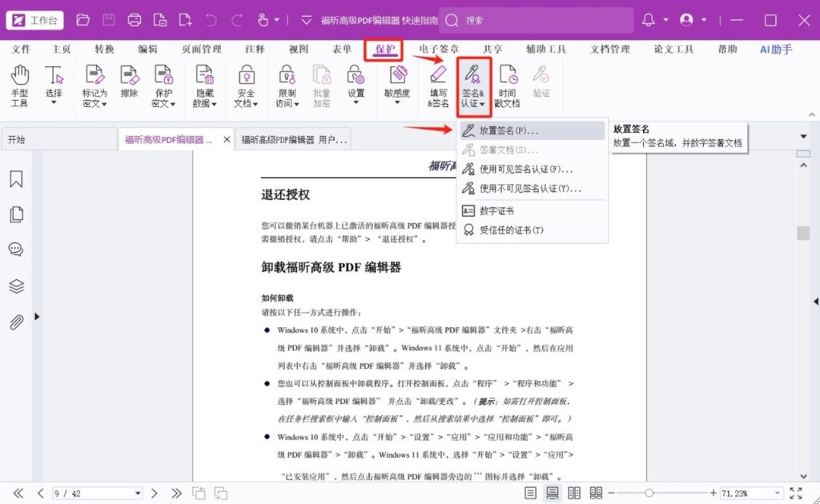Select the 手型工具 hand tool
Viewport: 820px width, 504px height.
(19, 86)
